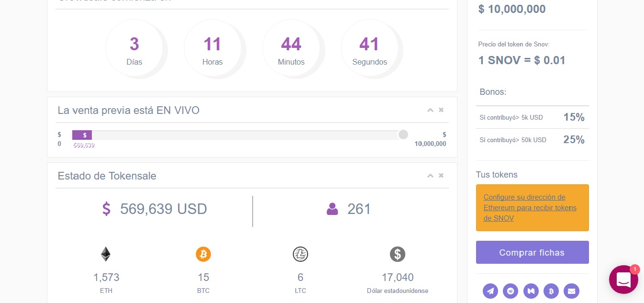Close the 'Estado de Tokensale' panel
This screenshot has width=644, height=303.
441,176
